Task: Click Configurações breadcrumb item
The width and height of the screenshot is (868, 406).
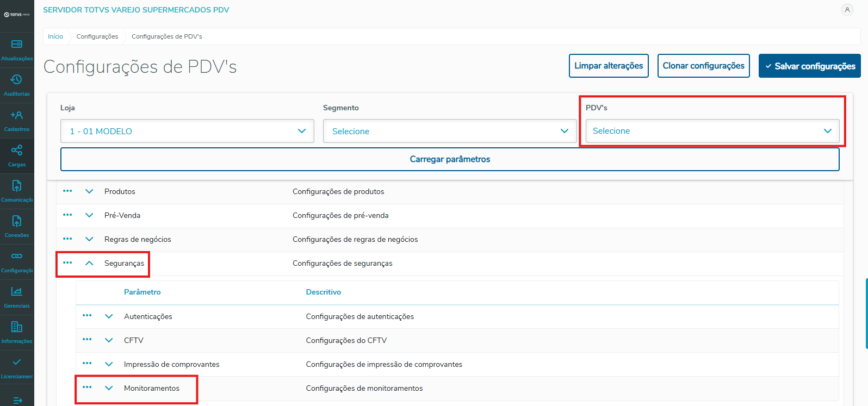Action: [97, 36]
